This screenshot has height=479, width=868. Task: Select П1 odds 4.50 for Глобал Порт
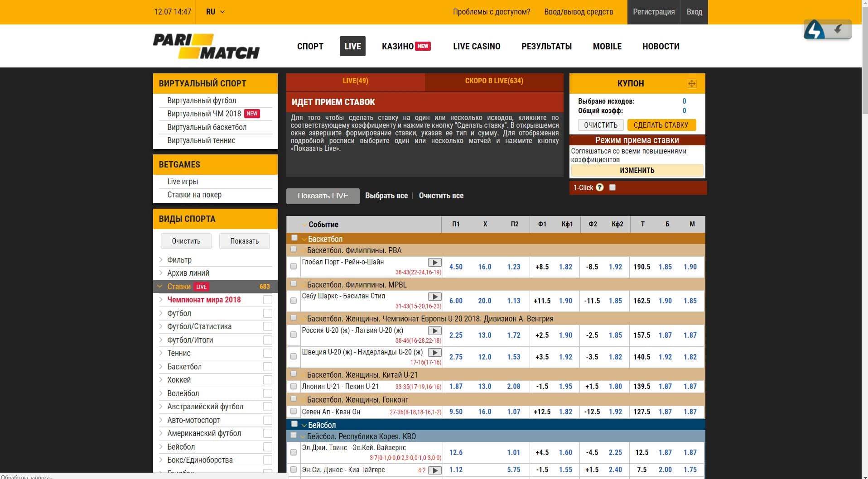456,267
